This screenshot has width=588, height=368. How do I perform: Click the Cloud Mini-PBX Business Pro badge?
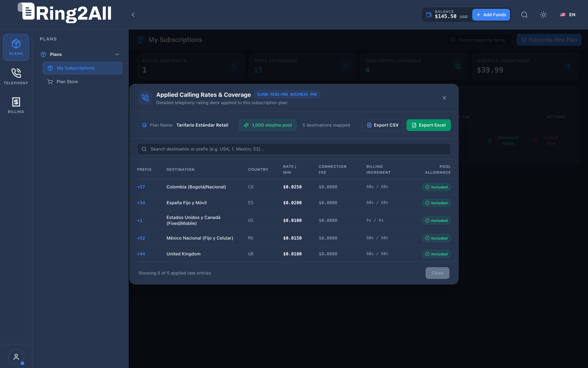(287, 94)
